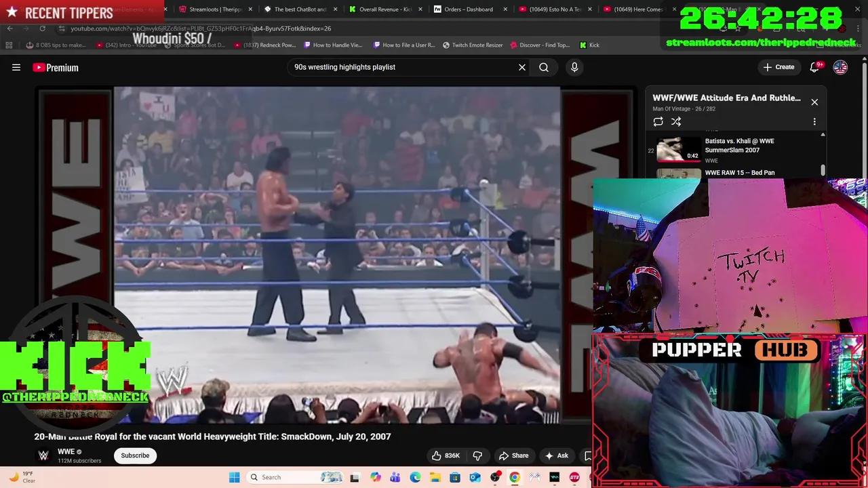Open Discover - Find Top... bookmark
The image size is (868, 488).
click(540, 45)
